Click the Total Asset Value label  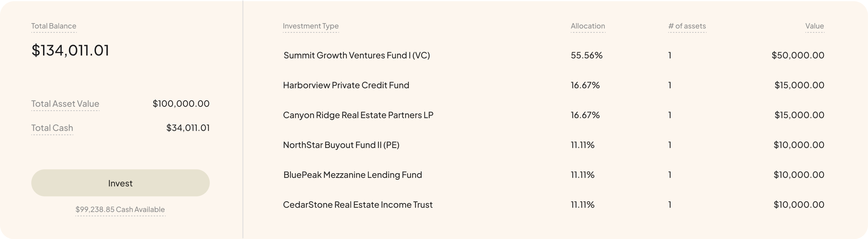point(65,103)
